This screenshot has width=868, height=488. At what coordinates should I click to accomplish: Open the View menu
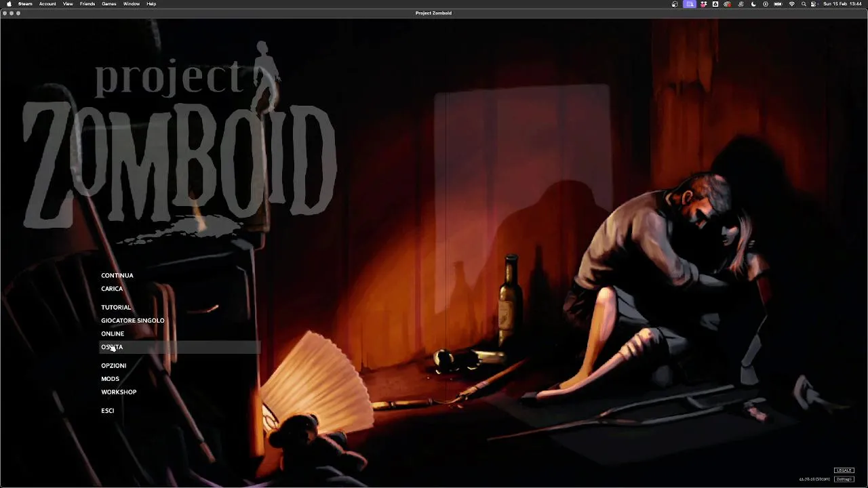pyautogui.click(x=68, y=4)
